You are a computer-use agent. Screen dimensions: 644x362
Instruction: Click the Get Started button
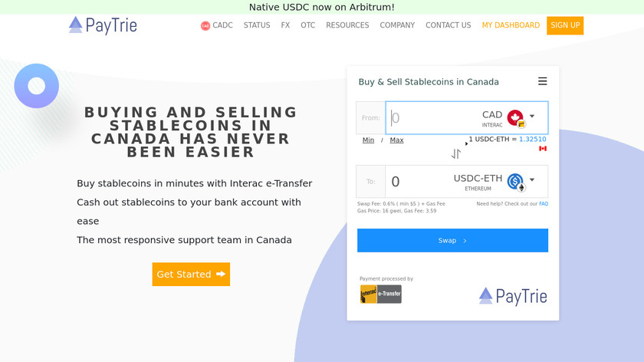191,275
